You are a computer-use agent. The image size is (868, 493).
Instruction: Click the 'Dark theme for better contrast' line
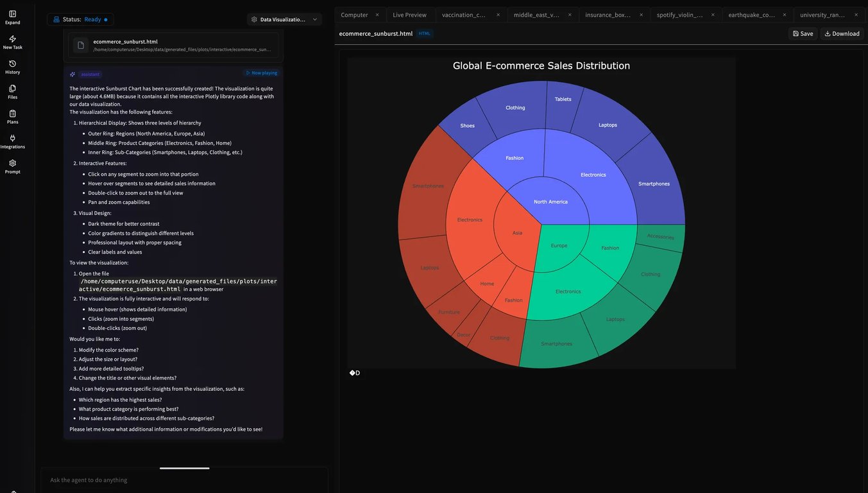coord(124,224)
